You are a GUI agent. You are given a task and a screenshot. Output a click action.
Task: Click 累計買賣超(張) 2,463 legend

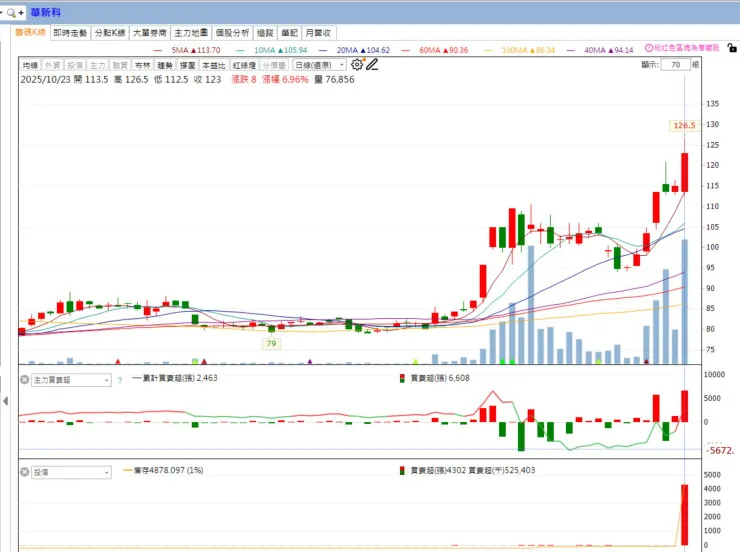[x=175, y=378]
